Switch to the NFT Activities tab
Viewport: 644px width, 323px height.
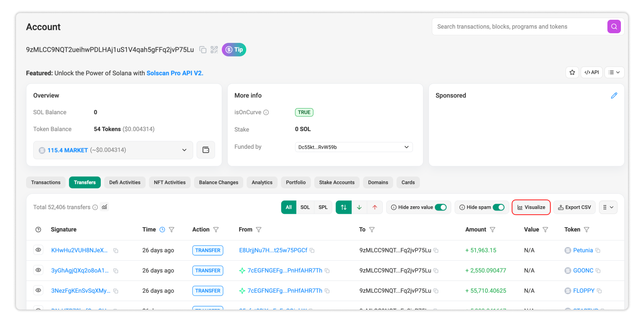point(170,182)
